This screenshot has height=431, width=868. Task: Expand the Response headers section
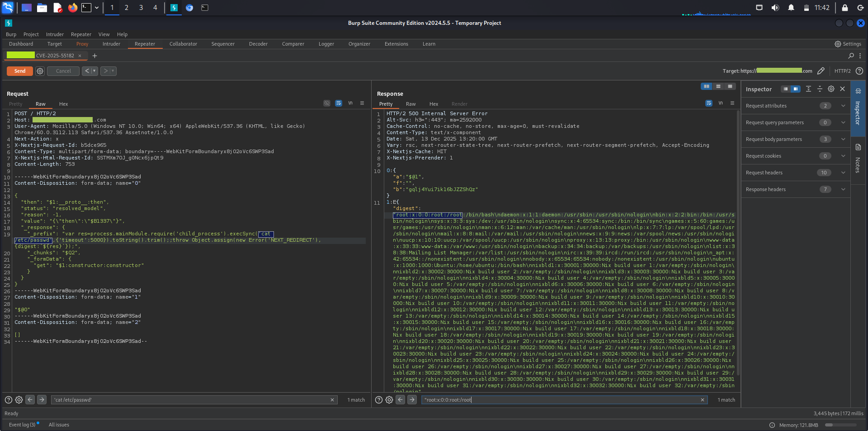[x=843, y=189]
